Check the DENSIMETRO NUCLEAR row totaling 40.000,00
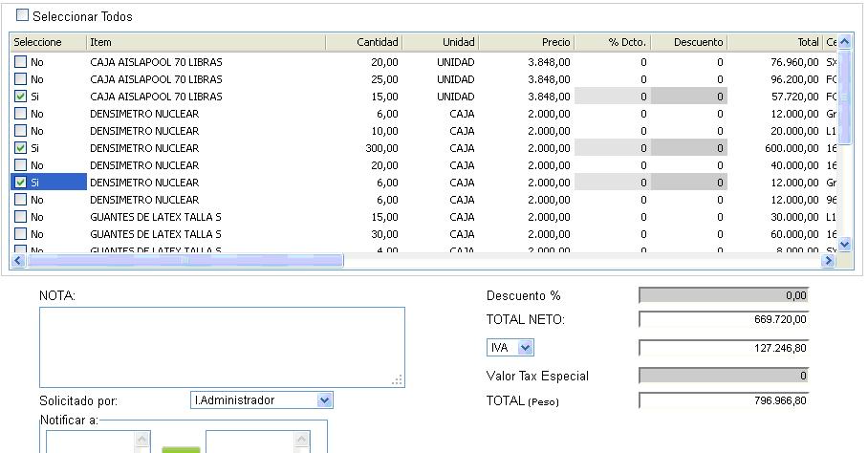This screenshot has width=868, height=453. (x=20, y=164)
